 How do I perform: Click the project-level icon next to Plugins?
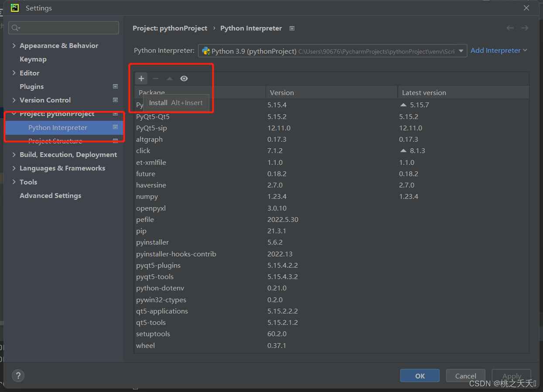115,86
